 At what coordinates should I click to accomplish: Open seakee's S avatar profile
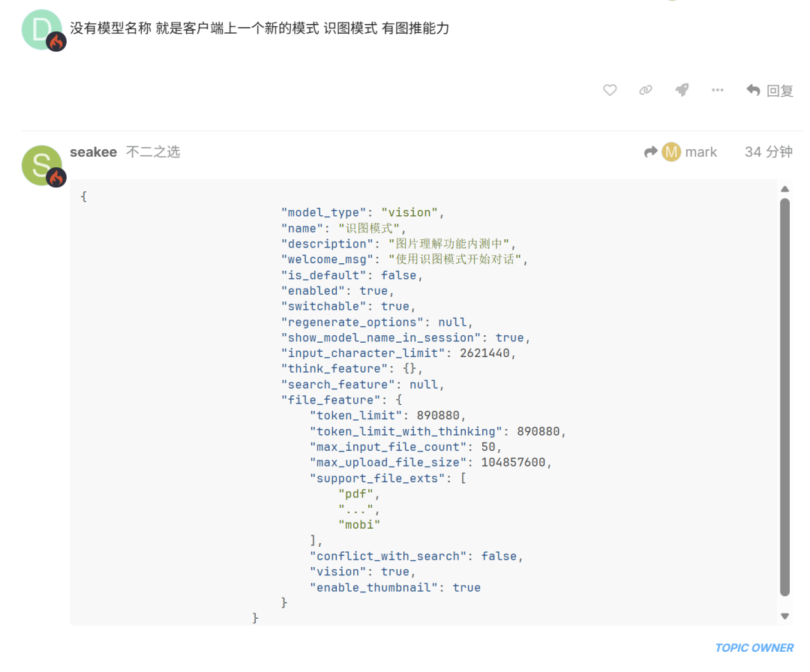point(41,165)
